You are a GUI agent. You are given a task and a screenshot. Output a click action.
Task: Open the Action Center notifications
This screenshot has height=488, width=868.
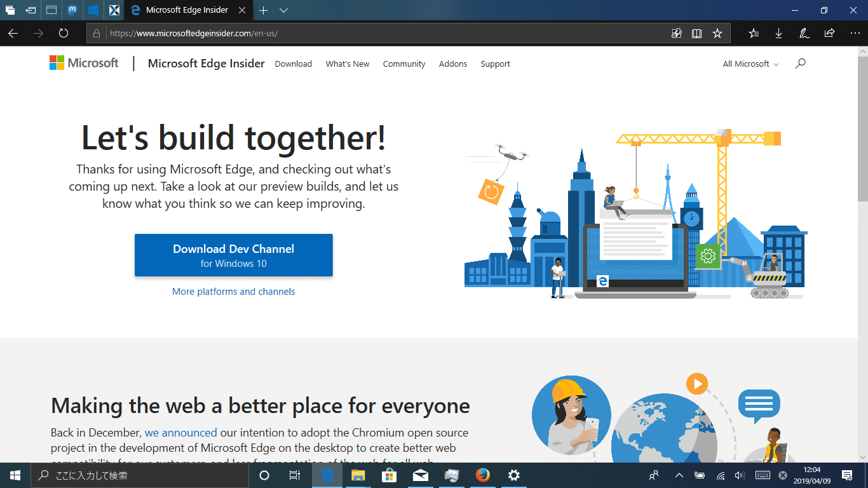[x=847, y=475]
